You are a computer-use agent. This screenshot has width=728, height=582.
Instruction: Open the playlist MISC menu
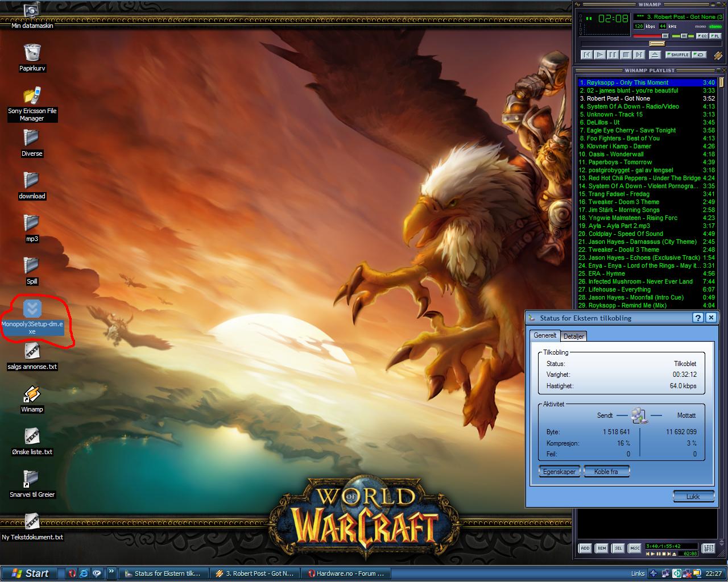click(634, 548)
